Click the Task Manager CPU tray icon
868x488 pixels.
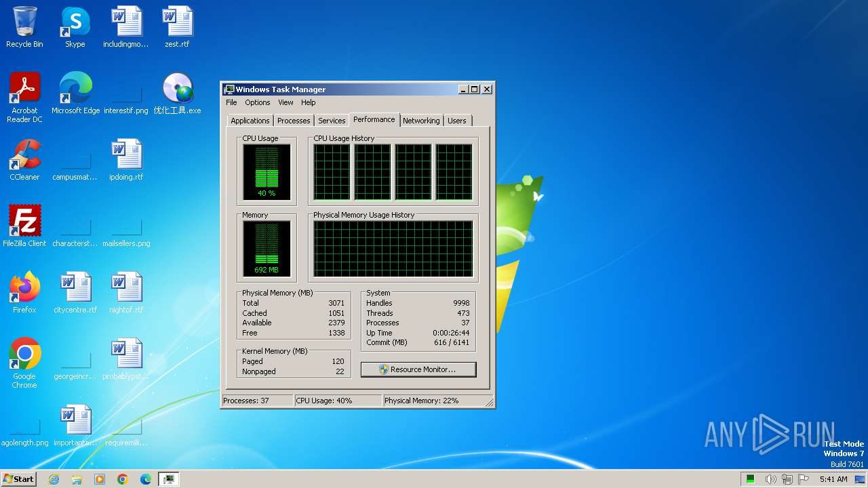click(x=751, y=479)
